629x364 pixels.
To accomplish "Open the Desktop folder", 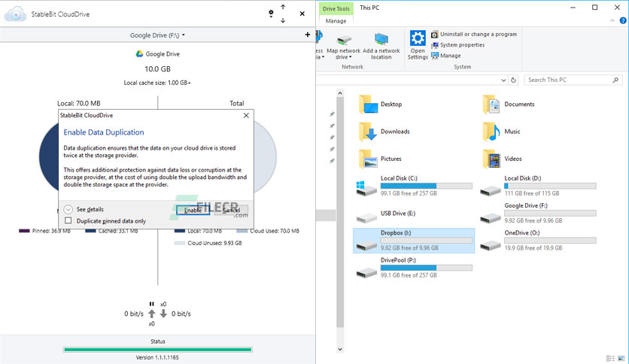I will (x=380, y=105).
